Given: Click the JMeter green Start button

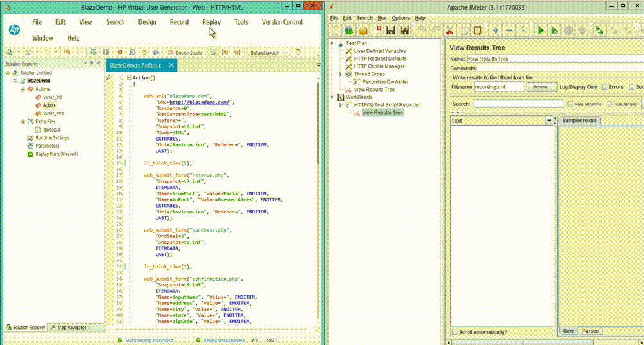Looking at the screenshot, I should tap(541, 30).
